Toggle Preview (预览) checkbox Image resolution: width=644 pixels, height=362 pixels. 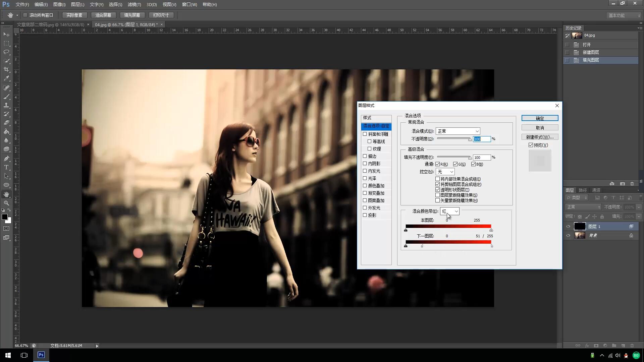531,145
